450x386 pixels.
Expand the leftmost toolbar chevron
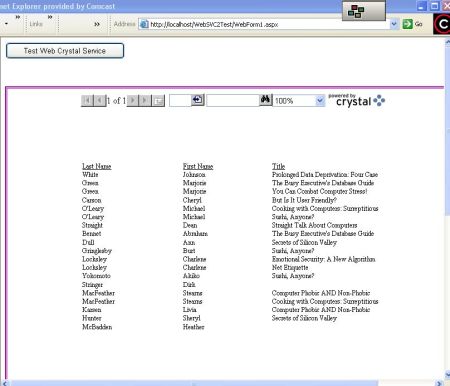(x=18, y=17)
